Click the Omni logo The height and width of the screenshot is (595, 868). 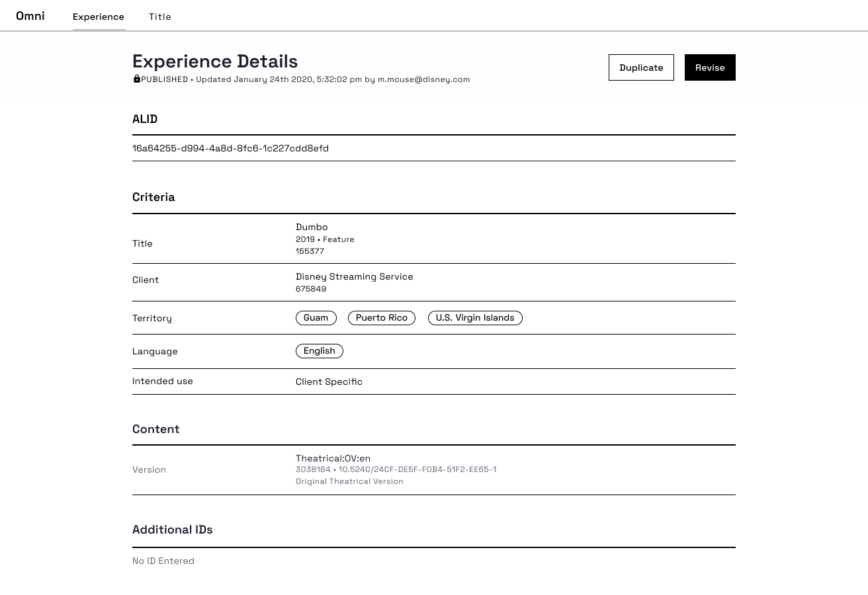[30, 16]
